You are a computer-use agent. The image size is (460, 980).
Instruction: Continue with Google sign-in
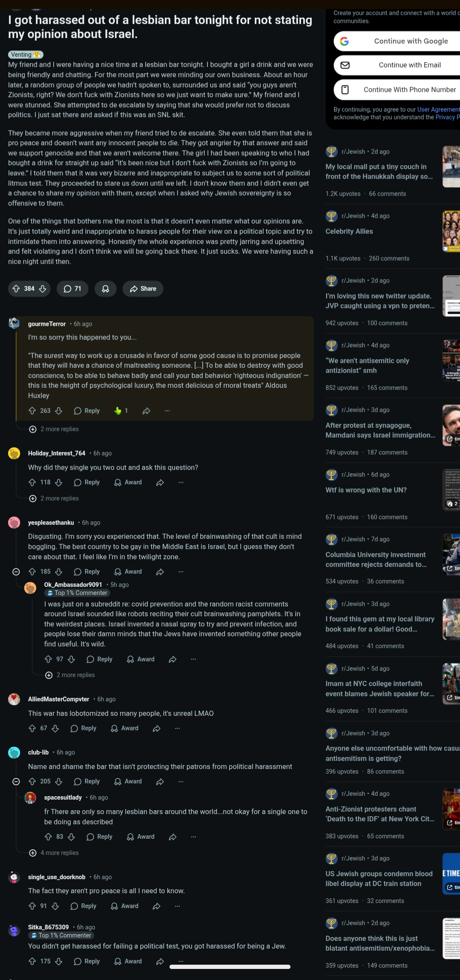pos(397,41)
